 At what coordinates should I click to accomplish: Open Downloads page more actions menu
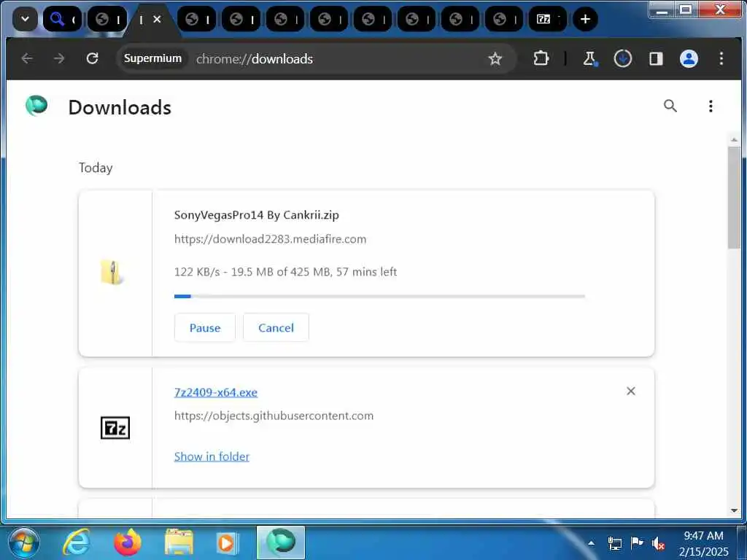(x=711, y=106)
